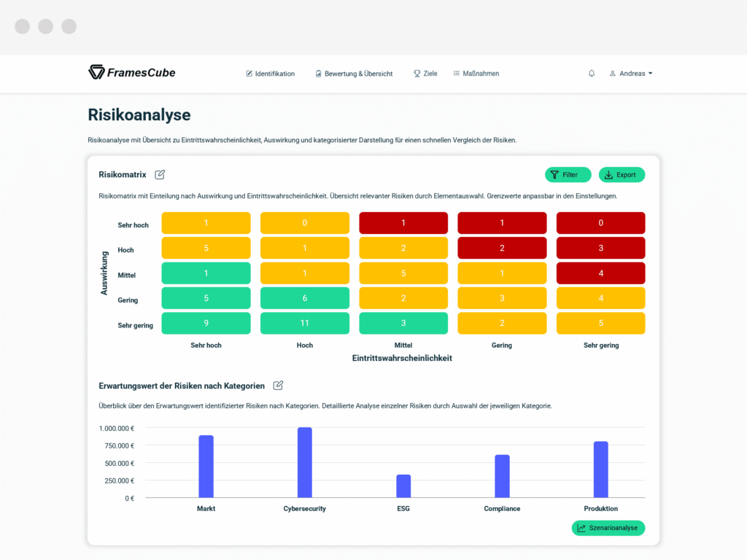Click the Compliance category label

502,508
